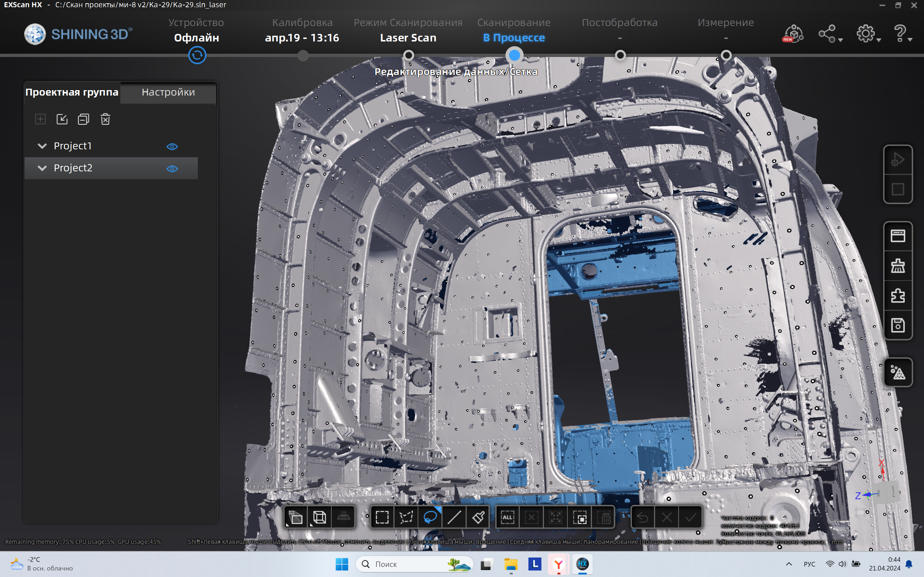Switch to the Настройки tab
This screenshot has width=924, height=577.
point(169,92)
